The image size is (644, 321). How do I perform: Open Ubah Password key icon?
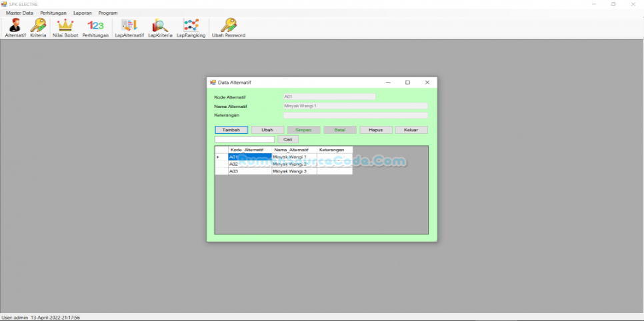click(229, 28)
